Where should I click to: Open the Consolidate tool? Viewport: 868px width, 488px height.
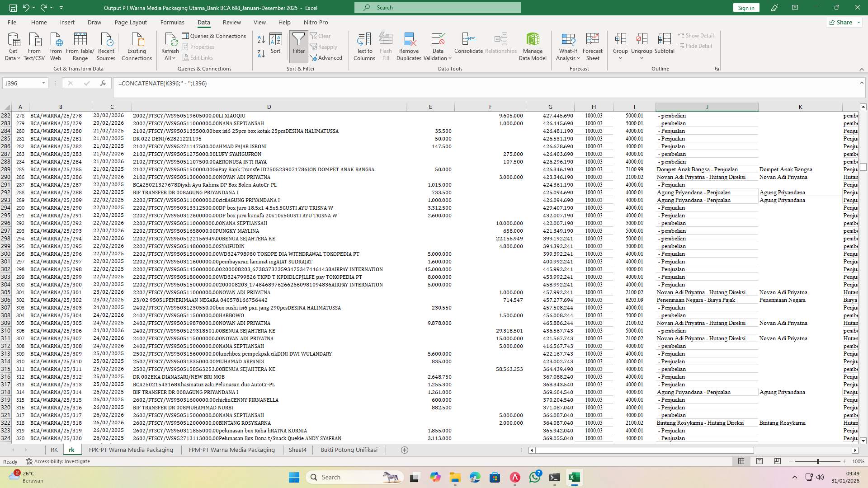pos(468,45)
